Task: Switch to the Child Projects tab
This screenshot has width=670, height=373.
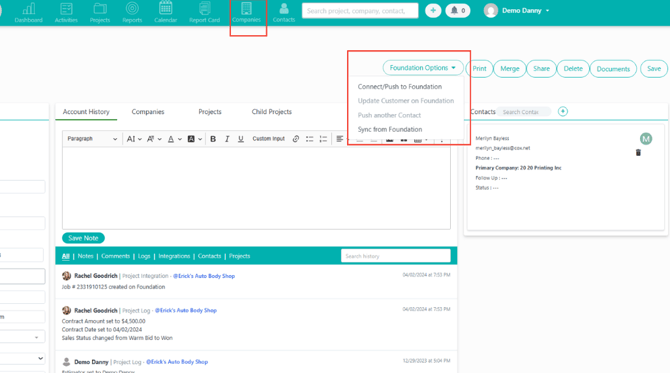Action: 271,112
